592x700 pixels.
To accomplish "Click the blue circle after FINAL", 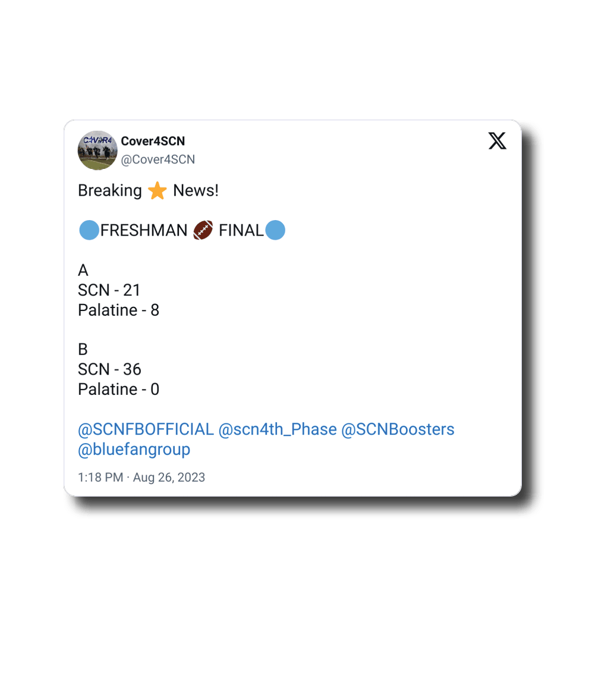I will tap(275, 230).
